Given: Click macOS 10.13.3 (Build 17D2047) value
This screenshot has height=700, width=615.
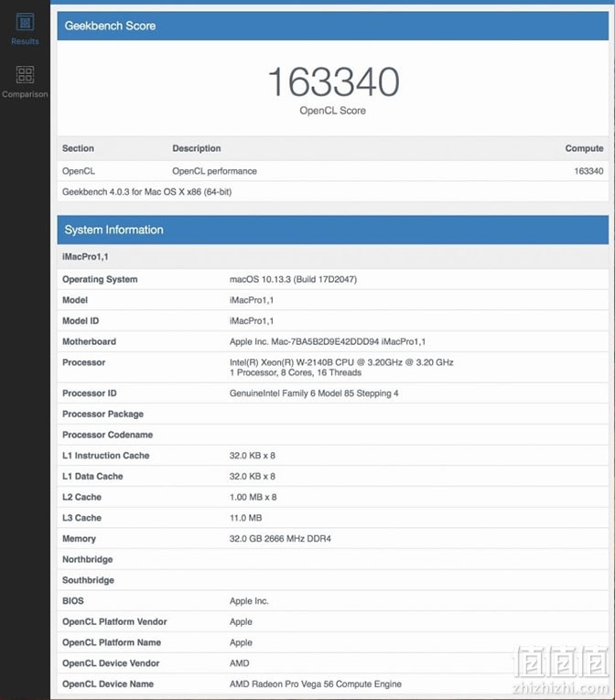Looking at the screenshot, I should [x=293, y=279].
